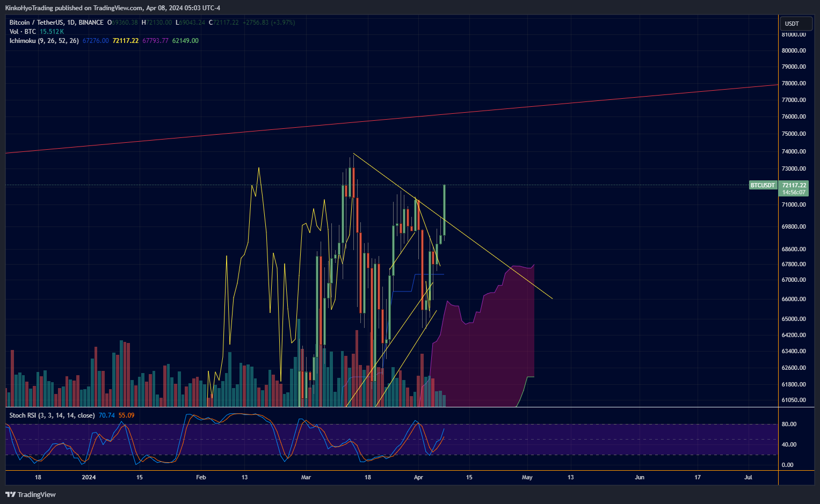Click the 74000.00 price axis label

pyautogui.click(x=794, y=151)
